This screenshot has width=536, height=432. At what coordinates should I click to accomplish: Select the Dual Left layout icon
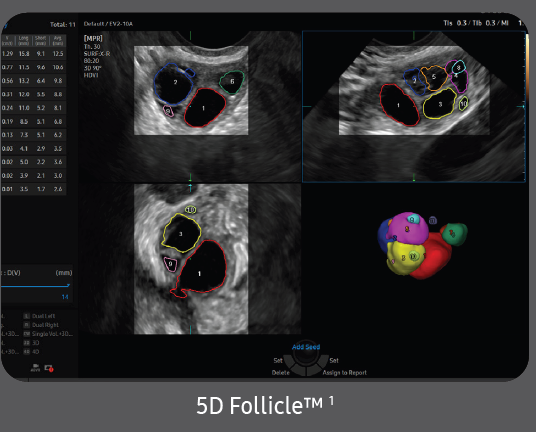point(26,316)
